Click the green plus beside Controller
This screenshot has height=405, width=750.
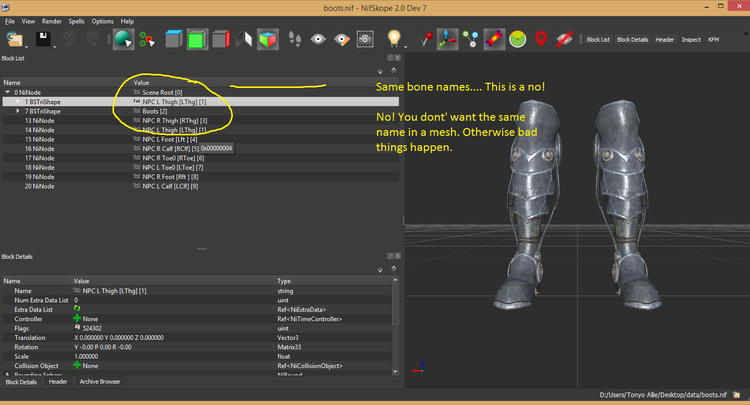click(77, 318)
